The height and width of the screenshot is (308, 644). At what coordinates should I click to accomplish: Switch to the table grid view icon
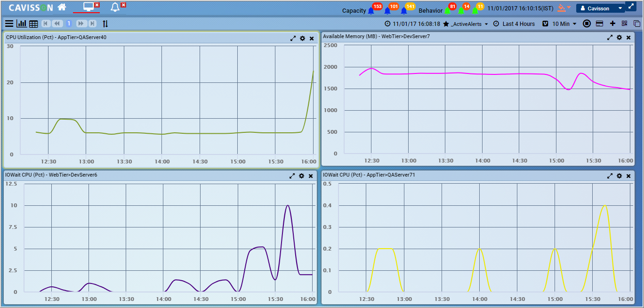click(x=33, y=24)
